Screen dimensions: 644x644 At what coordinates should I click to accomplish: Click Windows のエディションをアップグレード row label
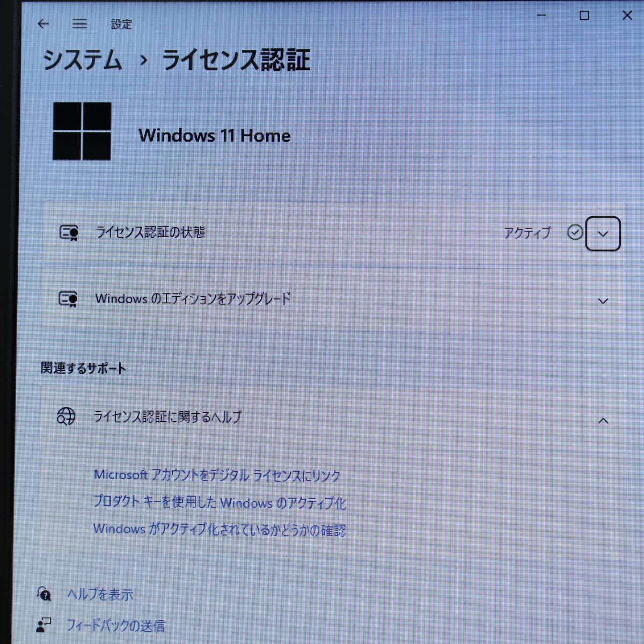tap(193, 298)
